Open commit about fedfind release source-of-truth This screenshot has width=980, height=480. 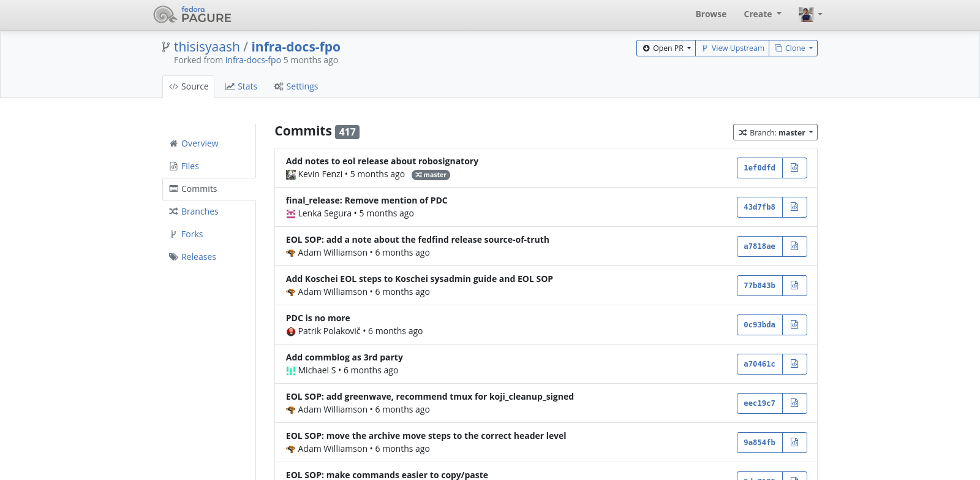[x=417, y=240]
